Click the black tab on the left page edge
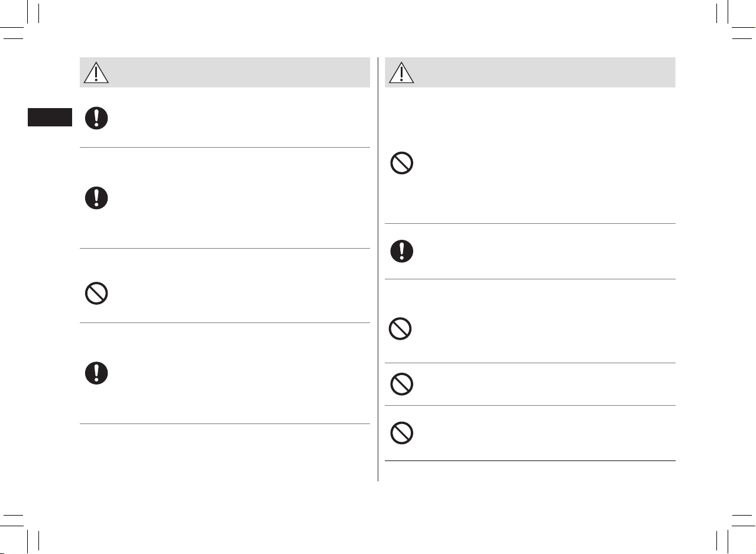 50,117
